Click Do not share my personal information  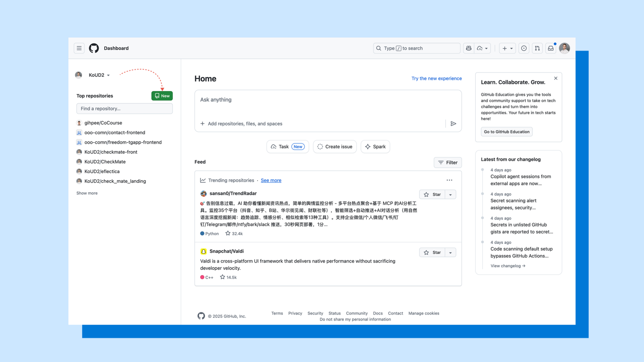(355, 319)
